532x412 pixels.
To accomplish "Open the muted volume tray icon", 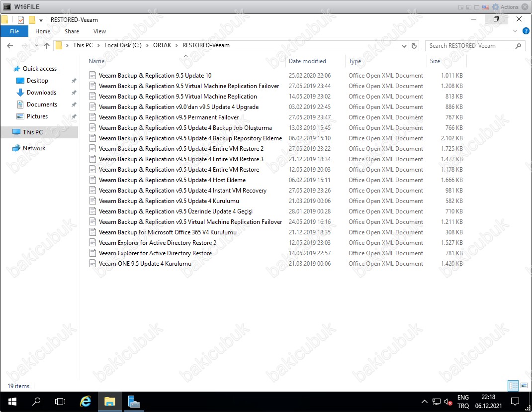I will point(448,402).
